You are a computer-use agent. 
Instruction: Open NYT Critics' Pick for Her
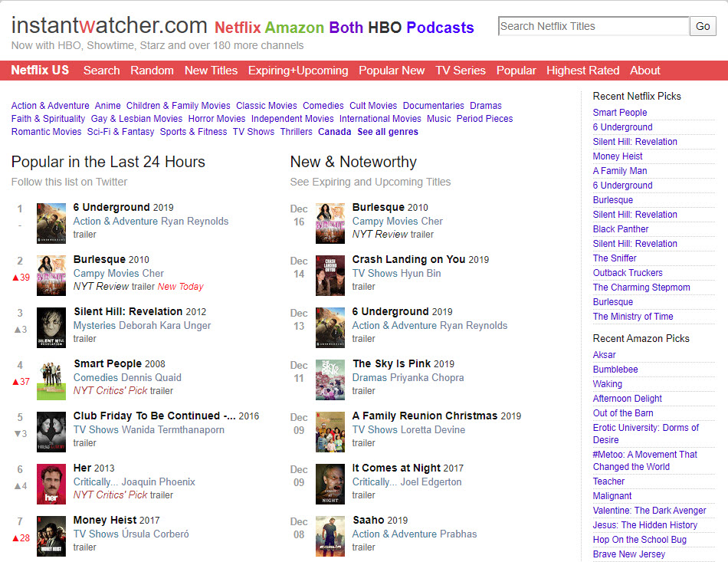click(110, 495)
